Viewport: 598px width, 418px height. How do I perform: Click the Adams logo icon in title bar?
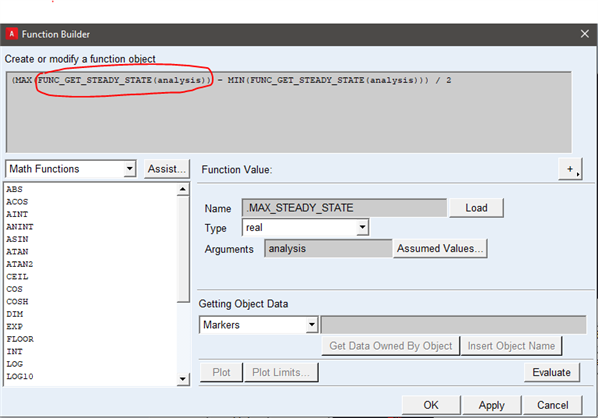pyautogui.click(x=11, y=34)
